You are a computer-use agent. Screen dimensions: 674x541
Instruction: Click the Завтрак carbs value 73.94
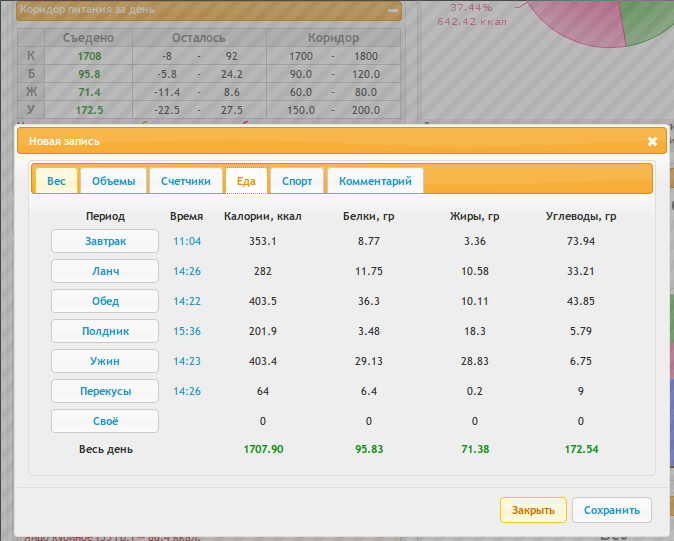click(x=581, y=241)
